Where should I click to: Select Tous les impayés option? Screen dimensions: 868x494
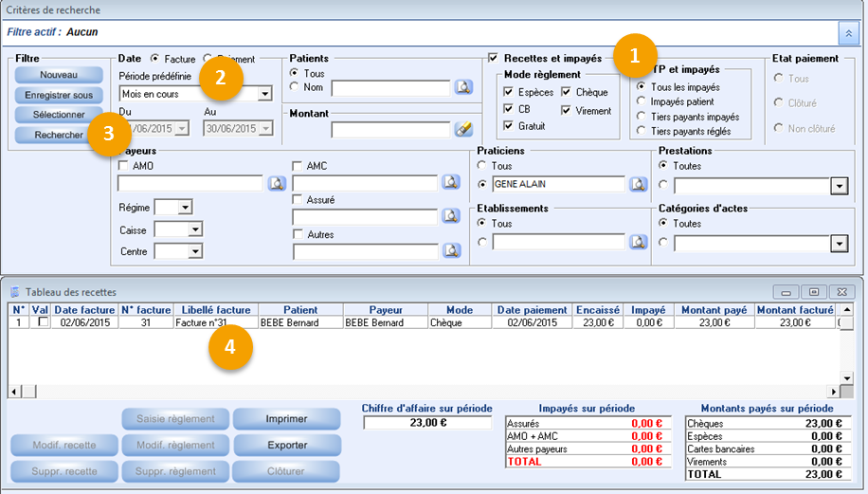[641, 86]
